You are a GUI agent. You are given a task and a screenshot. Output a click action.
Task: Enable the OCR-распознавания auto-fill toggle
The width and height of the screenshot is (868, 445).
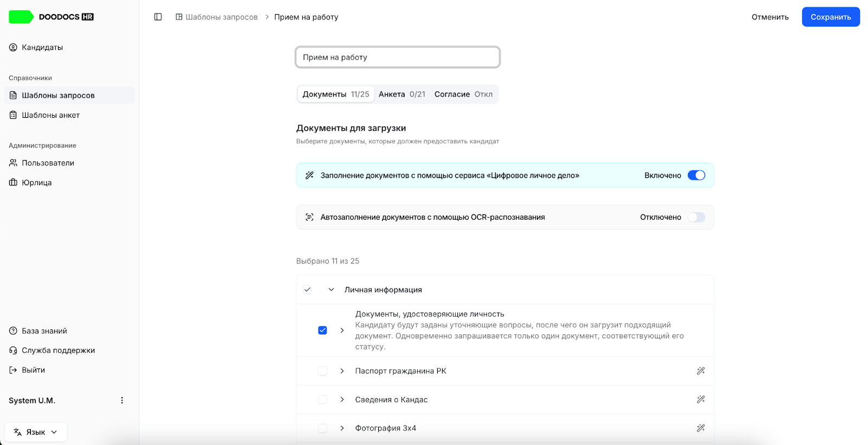click(x=697, y=217)
